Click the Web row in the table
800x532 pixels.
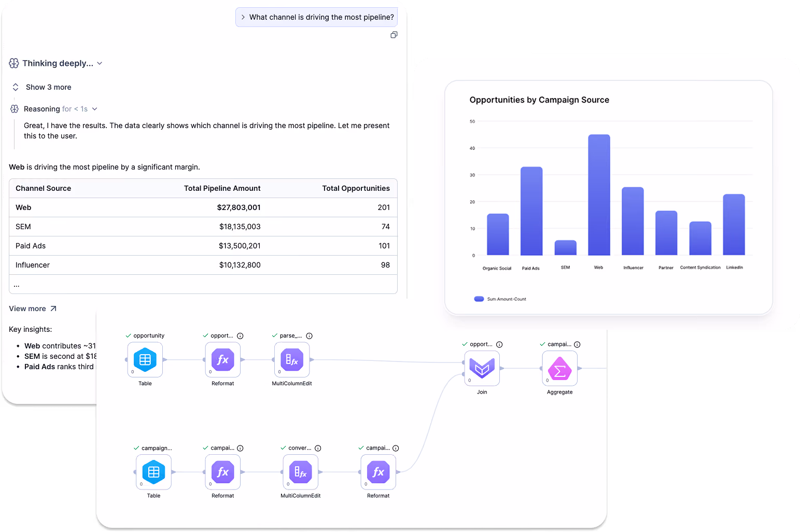tap(203, 207)
